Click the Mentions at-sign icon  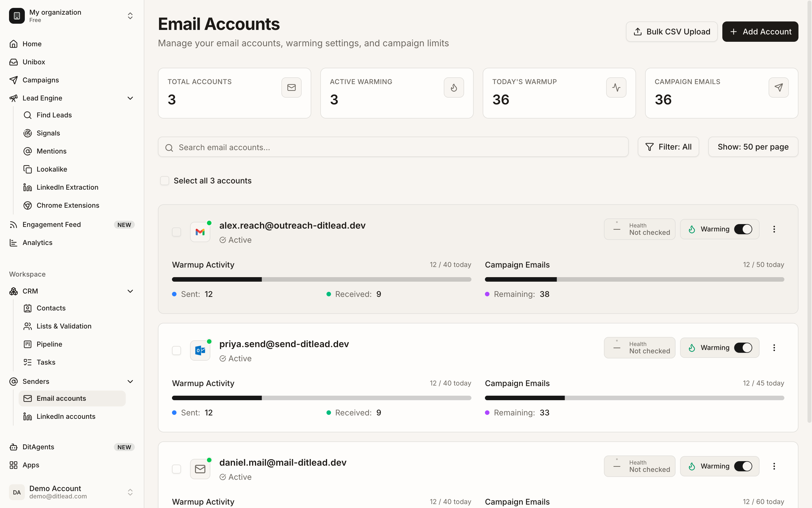(x=28, y=151)
